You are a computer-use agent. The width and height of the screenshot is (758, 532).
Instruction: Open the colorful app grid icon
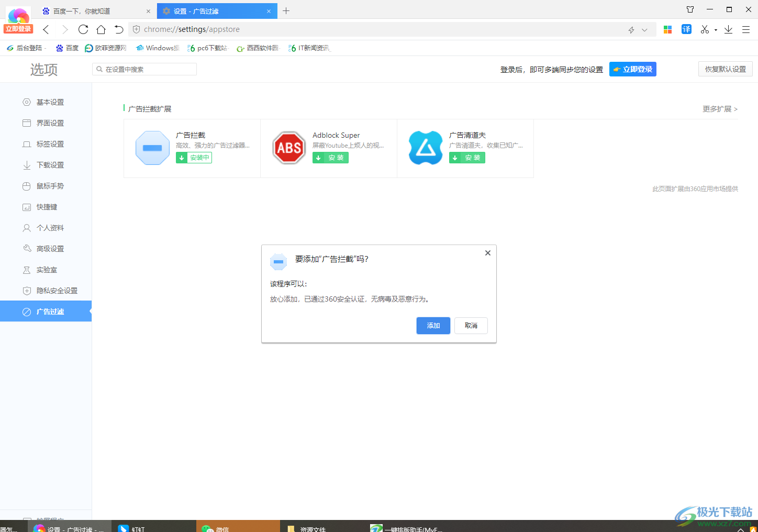pyautogui.click(x=667, y=30)
